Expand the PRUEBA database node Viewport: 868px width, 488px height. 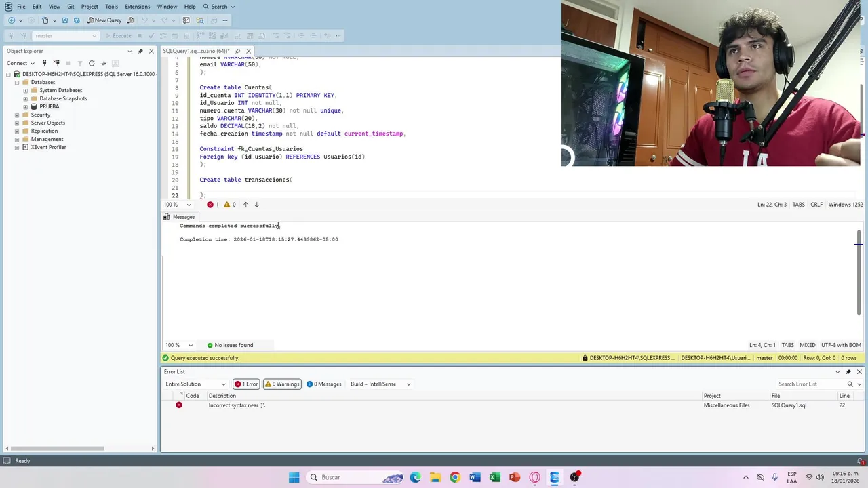[26, 106]
